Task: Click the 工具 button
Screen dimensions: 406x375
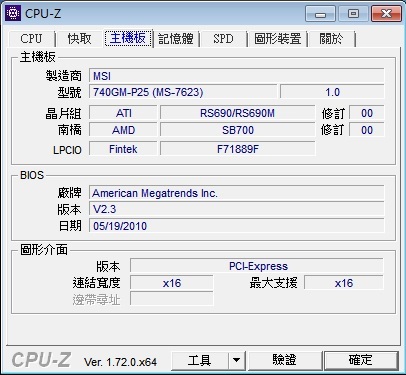Action: [x=200, y=360]
